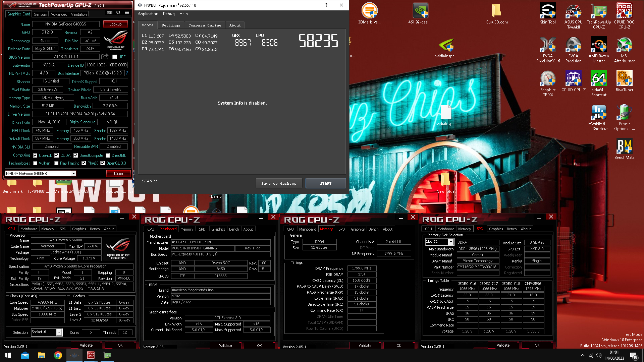Click Save to desktop button
Screen dimensions: 644x362
279,183
